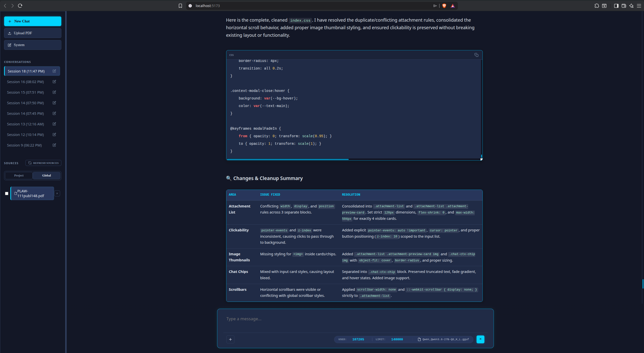Click the Upload PDF button

(32, 33)
